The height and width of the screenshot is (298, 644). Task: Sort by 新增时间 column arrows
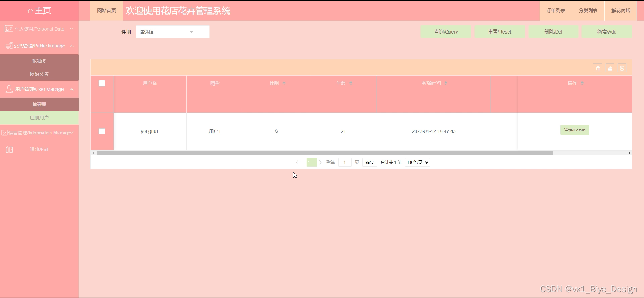(446, 84)
